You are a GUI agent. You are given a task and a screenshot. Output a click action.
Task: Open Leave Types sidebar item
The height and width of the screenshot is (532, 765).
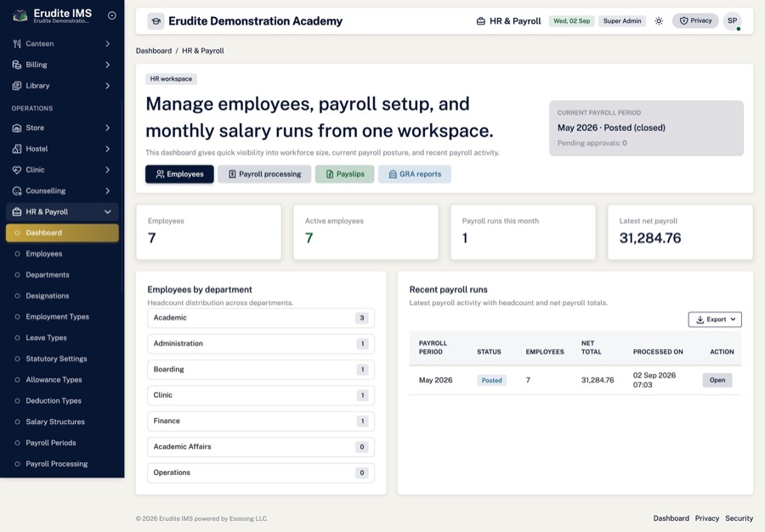click(62, 337)
